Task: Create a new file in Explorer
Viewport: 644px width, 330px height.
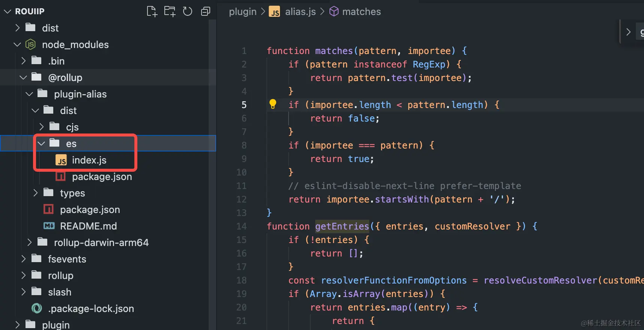Action: tap(152, 12)
